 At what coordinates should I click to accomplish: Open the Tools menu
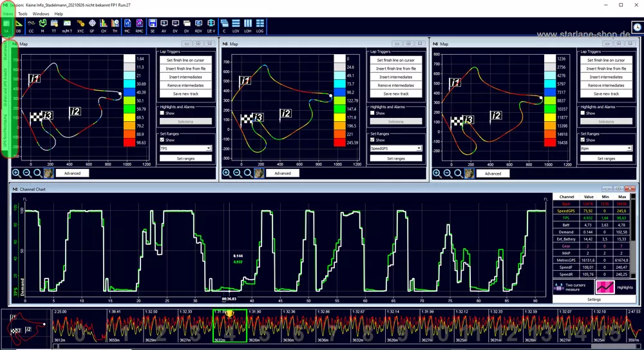click(23, 14)
